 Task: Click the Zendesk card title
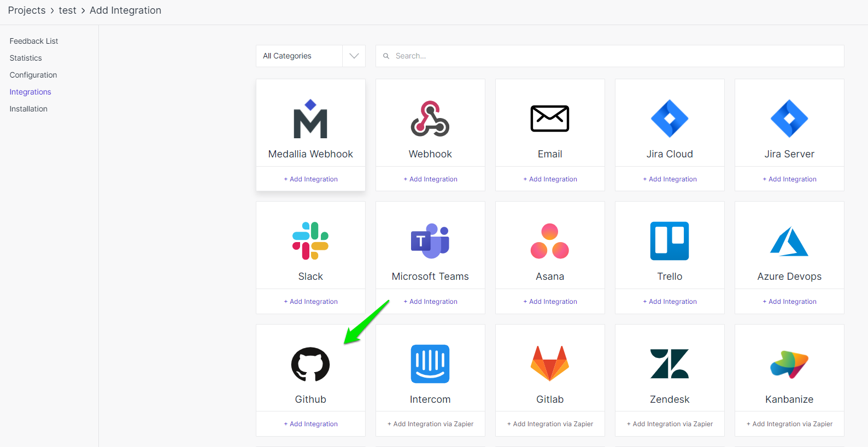pos(670,399)
